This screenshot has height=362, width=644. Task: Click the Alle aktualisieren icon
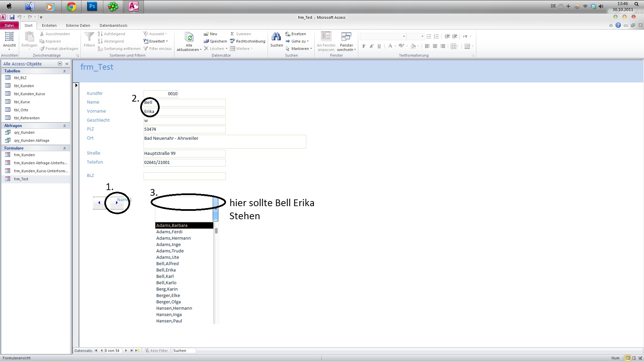[189, 37]
